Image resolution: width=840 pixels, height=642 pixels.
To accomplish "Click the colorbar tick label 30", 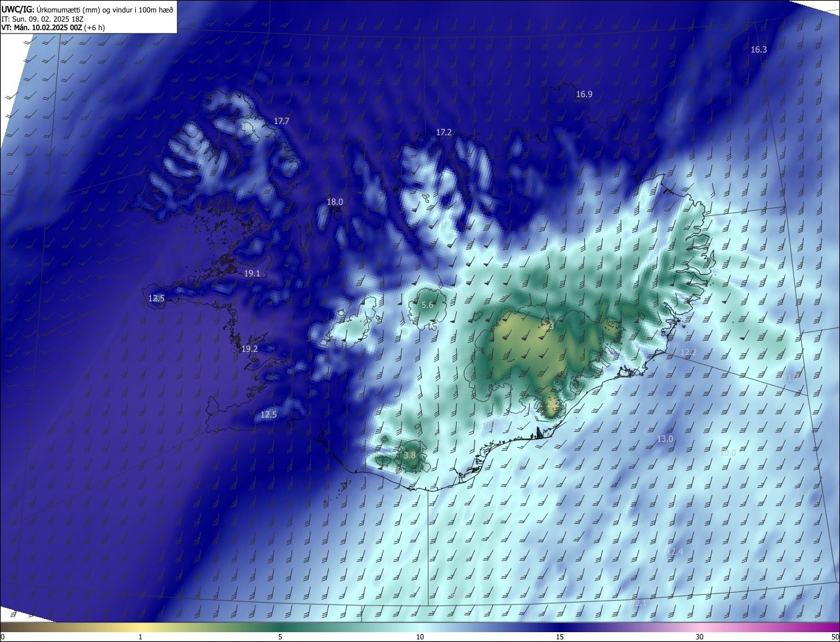I will tap(700, 637).
